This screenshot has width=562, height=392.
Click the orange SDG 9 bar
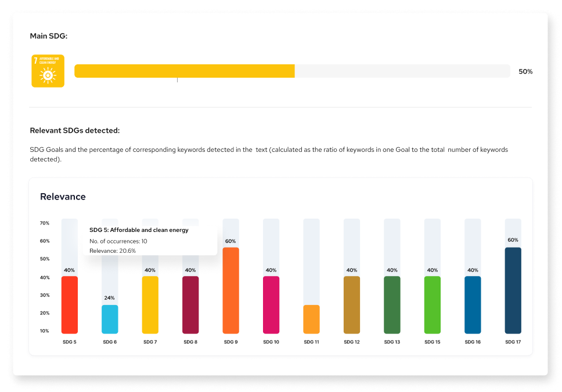click(230, 290)
